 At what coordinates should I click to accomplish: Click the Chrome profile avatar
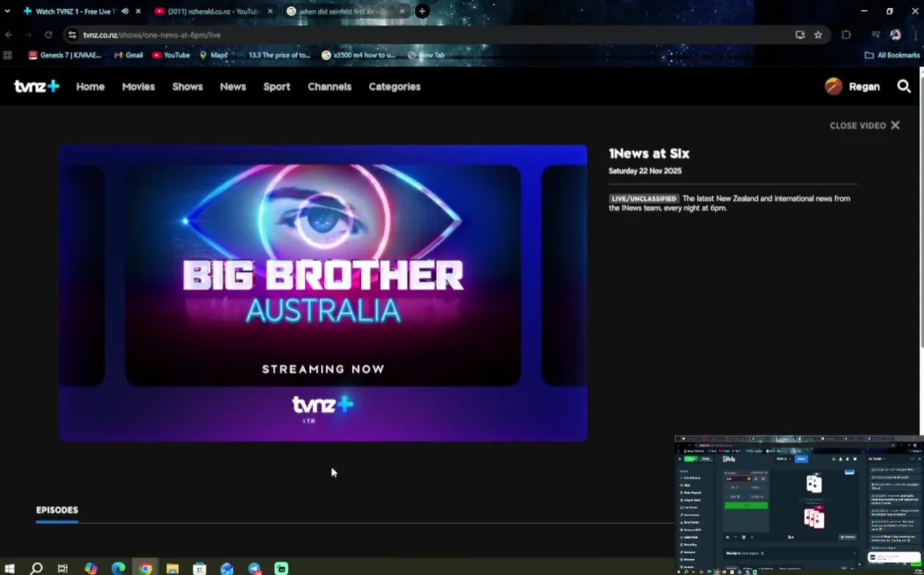pos(896,35)
